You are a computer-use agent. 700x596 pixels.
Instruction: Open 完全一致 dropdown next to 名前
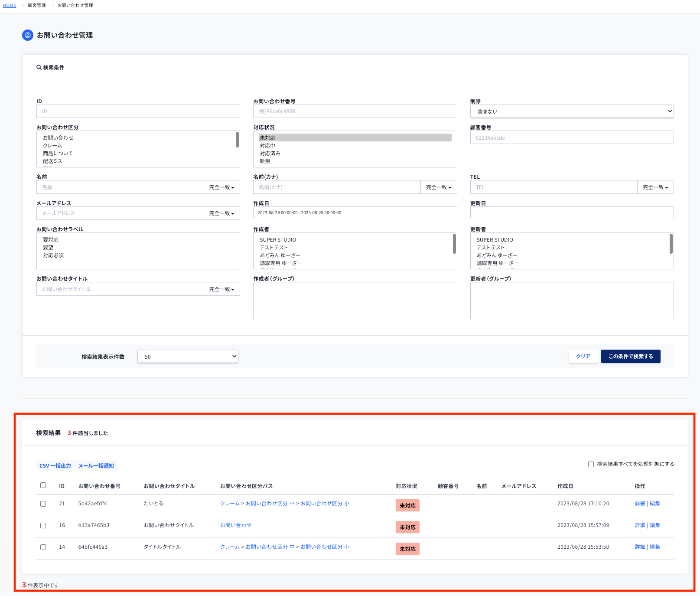click(222, 187)
